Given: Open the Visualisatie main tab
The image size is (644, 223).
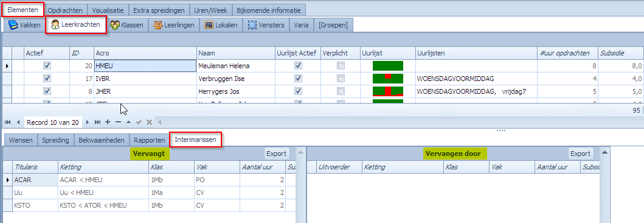Looking at the screenshot, I should pyautogui.click(x=108, y=10).
